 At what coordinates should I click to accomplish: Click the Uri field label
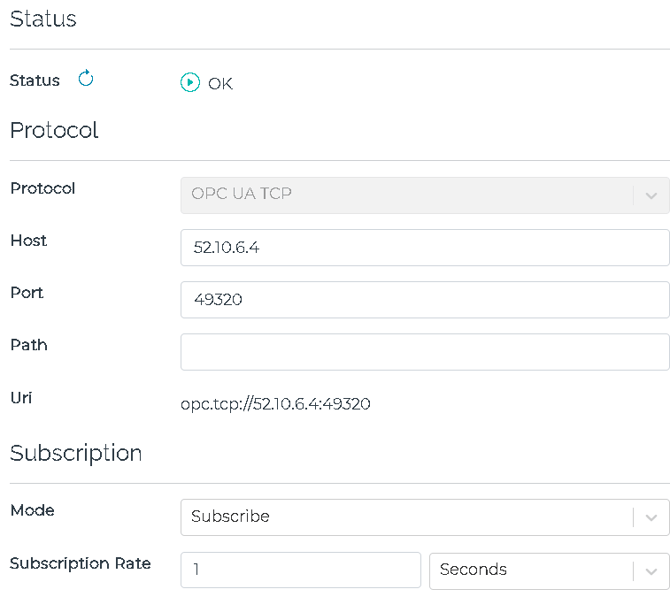[x=21, y=397]
